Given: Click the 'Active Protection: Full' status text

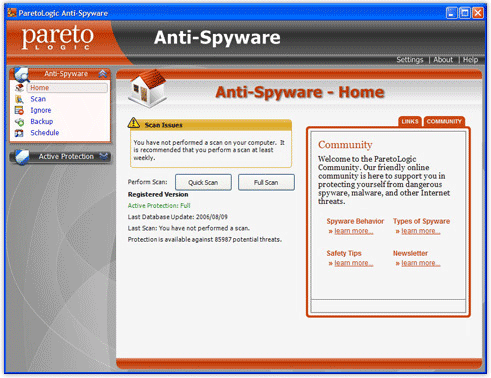Looking at the screenshot, I should (x=159, y=206).
